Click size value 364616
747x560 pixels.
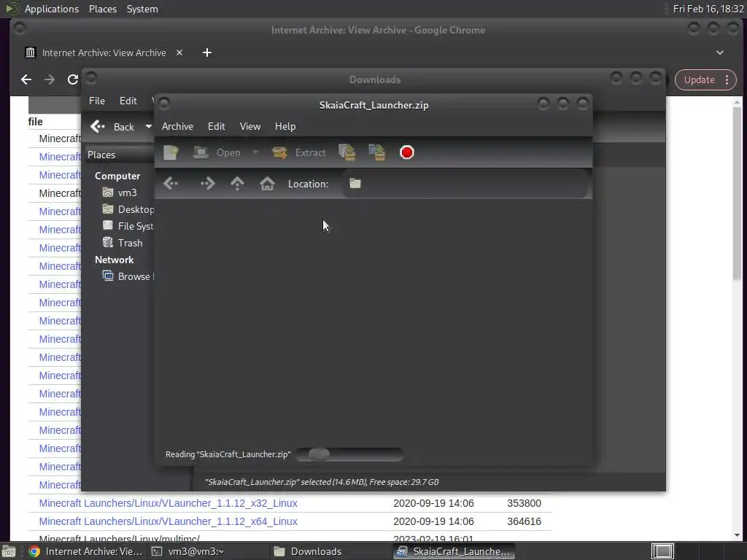click(x=524, y=521)
